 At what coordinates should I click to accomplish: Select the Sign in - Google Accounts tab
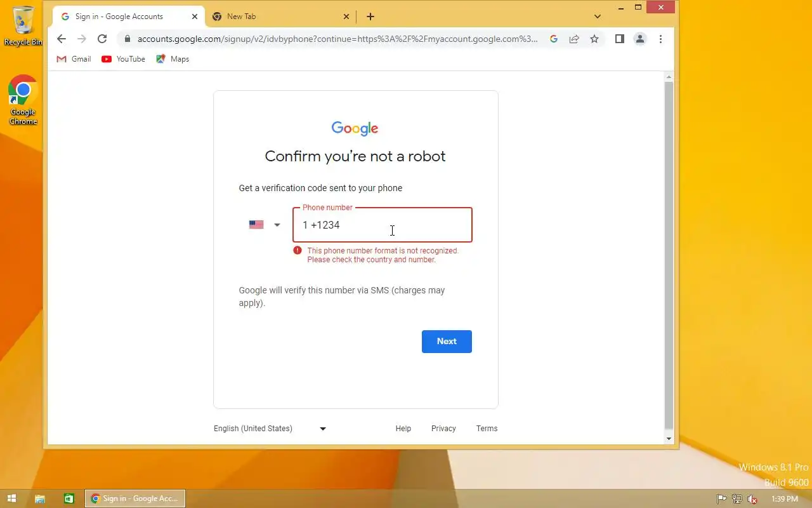click(x=129, y=17)
